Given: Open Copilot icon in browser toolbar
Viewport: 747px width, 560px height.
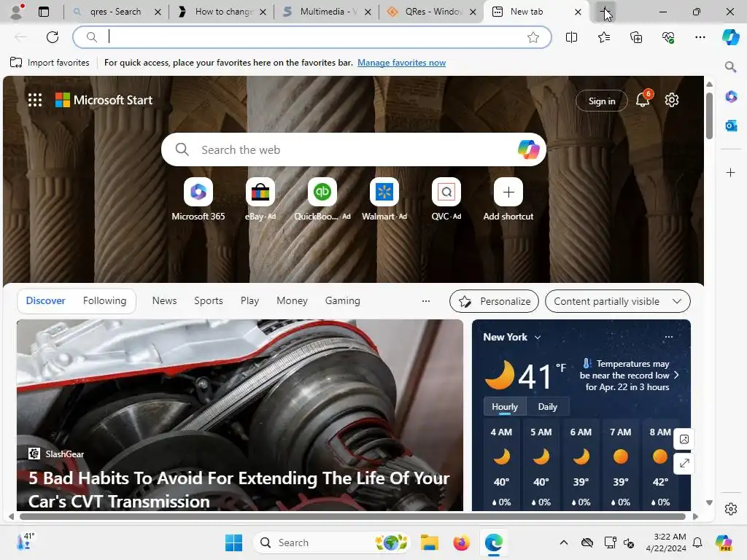Looking at the screenshot, I should coord(730,37).
